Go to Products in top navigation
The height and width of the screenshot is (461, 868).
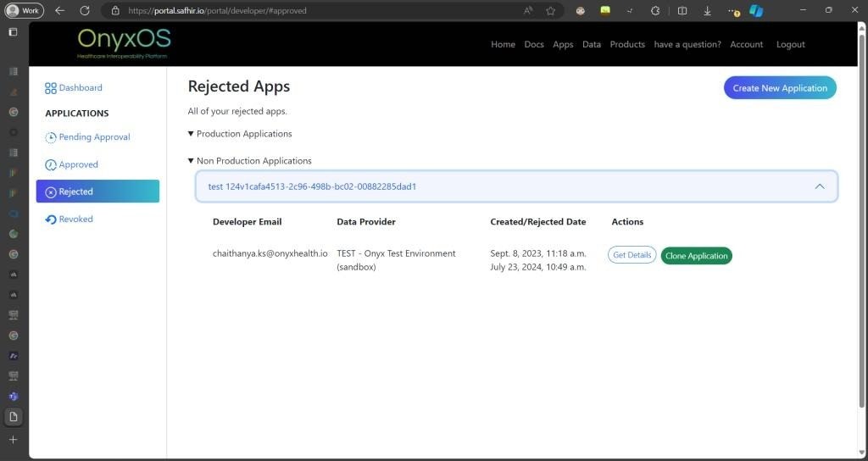626,45
